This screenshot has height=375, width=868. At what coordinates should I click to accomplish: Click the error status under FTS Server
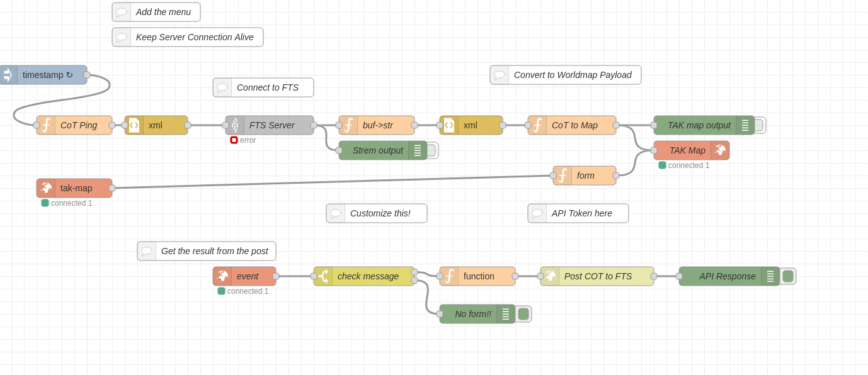[x=243, y=140]
